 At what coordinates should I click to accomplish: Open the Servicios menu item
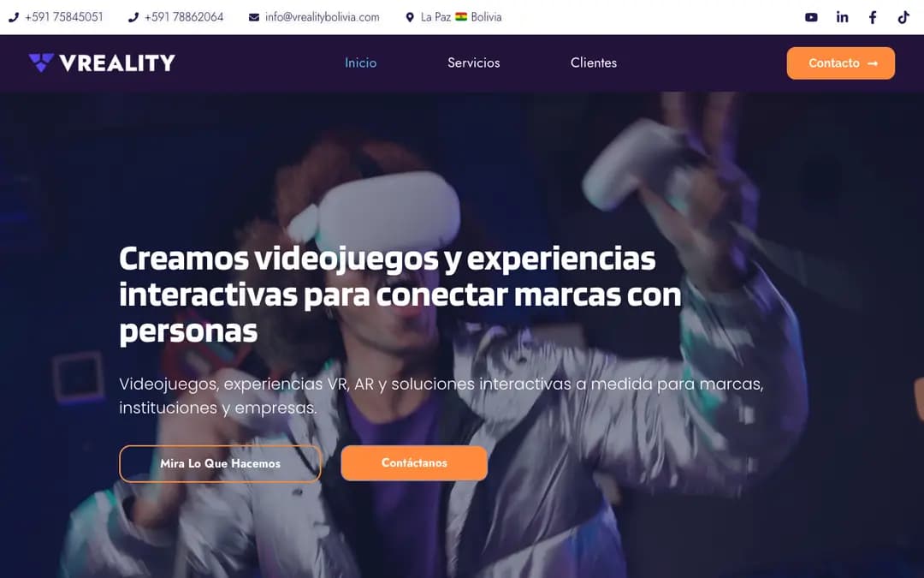click(474, 63)
